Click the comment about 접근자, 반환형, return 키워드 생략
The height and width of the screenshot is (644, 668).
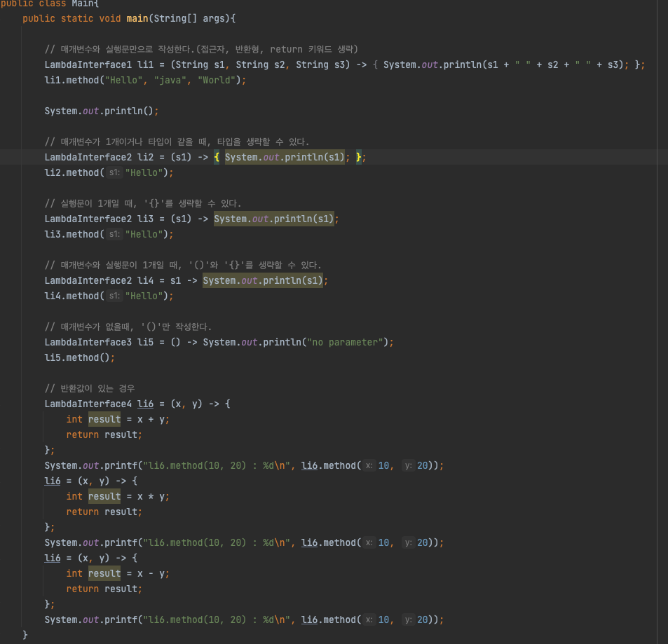(201, 50)
